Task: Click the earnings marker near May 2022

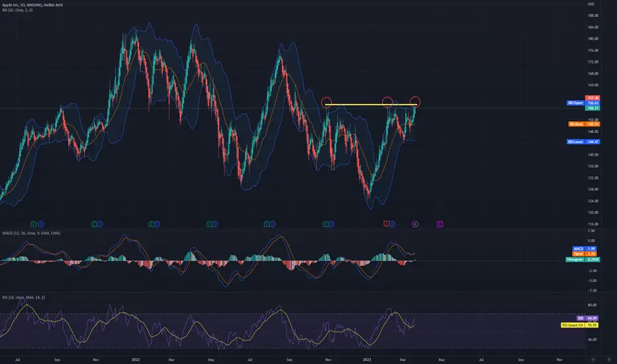Action: [x=209, y=224]
